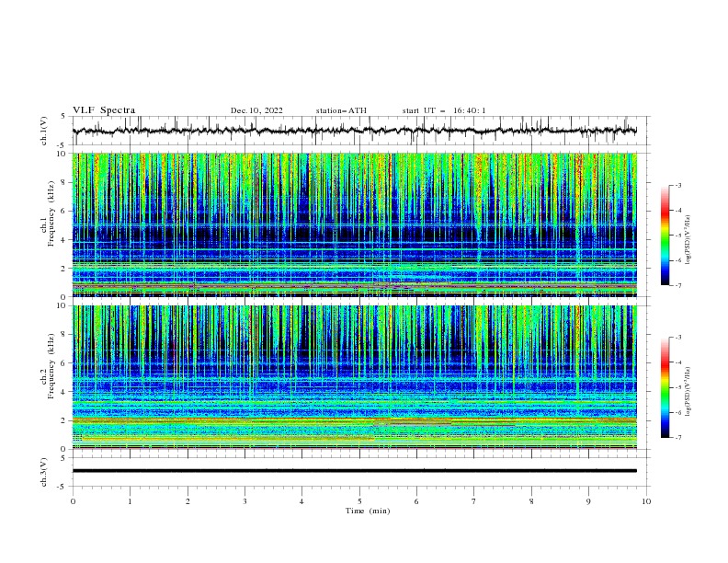This screenshot has height=563, width=728.
Task: Click the ch.2 color bar log(PSD) label
Action: click(688, 391)
